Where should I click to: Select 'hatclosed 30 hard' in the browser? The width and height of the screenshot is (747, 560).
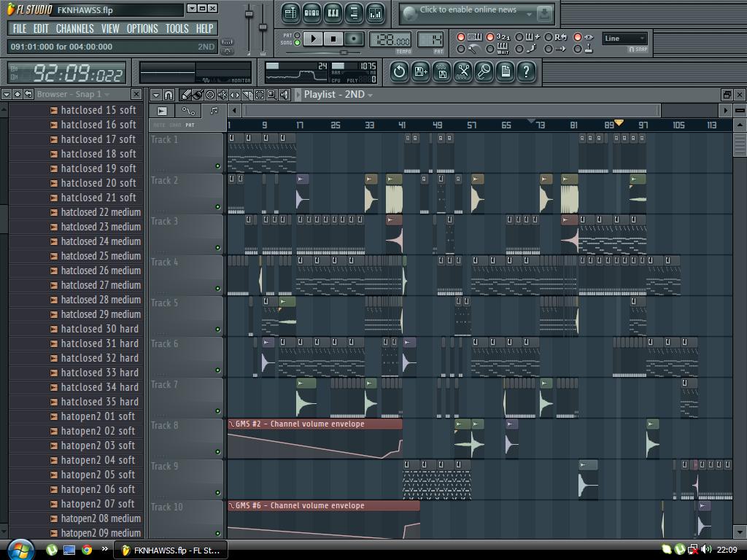[99, 329]
